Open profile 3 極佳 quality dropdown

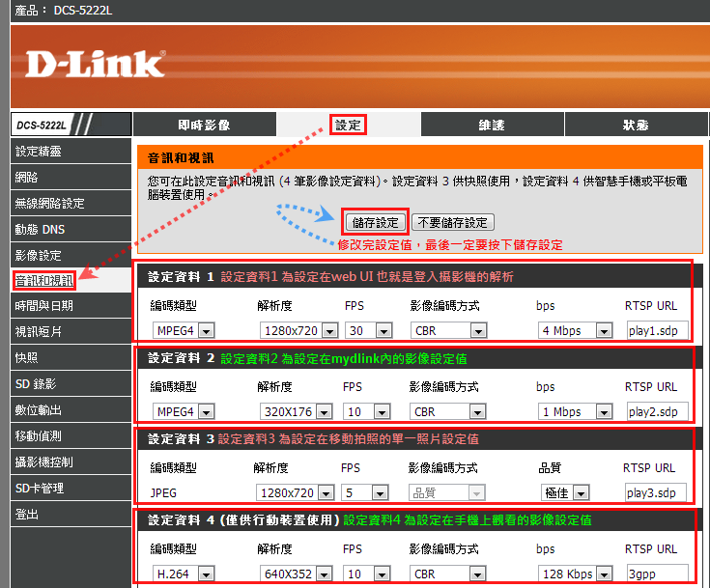click(565, 493)
